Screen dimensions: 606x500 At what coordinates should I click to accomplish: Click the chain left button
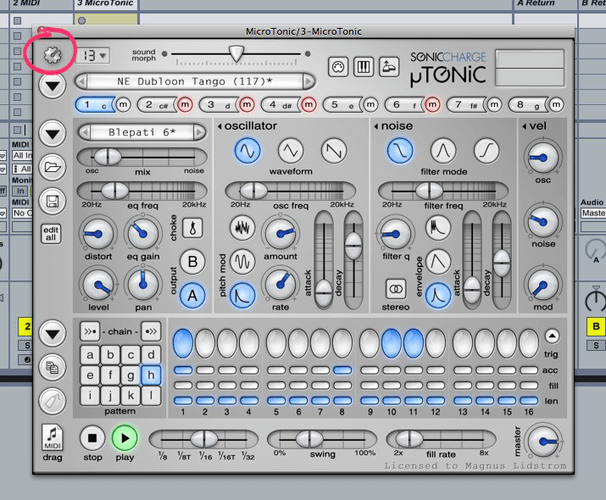coord(90,332)
